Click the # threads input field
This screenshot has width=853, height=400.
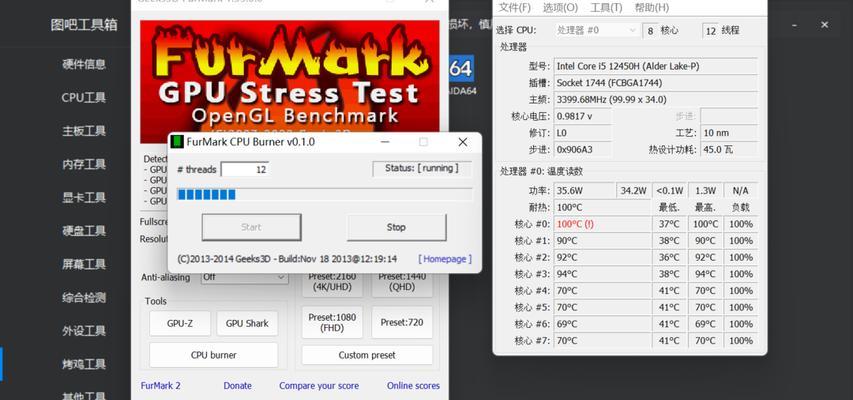tap(245, 169)
